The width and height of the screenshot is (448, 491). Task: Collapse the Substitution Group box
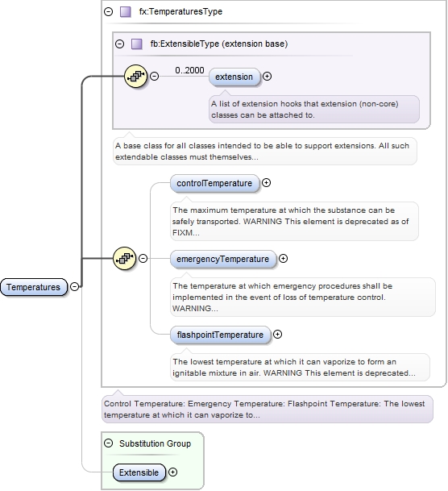(x=108, y=443)
